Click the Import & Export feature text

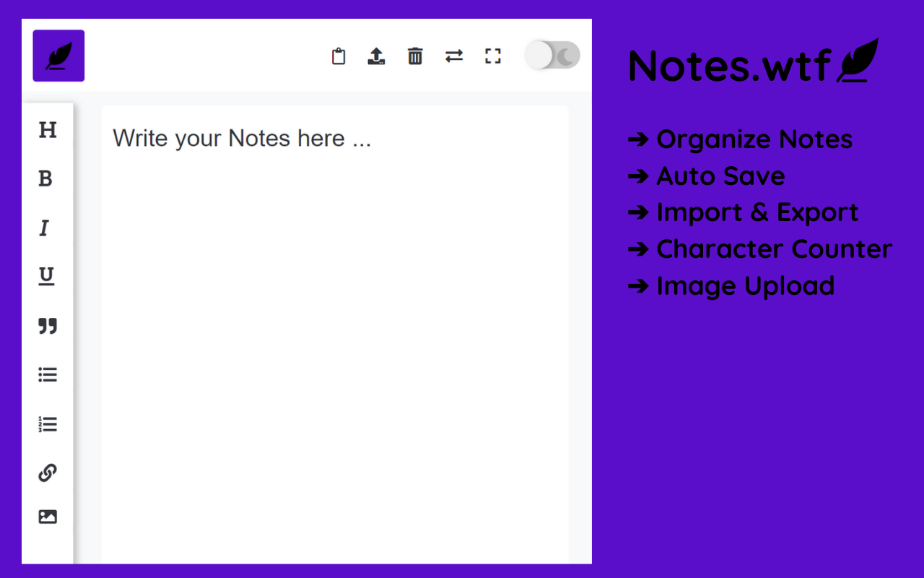(757, 212)
